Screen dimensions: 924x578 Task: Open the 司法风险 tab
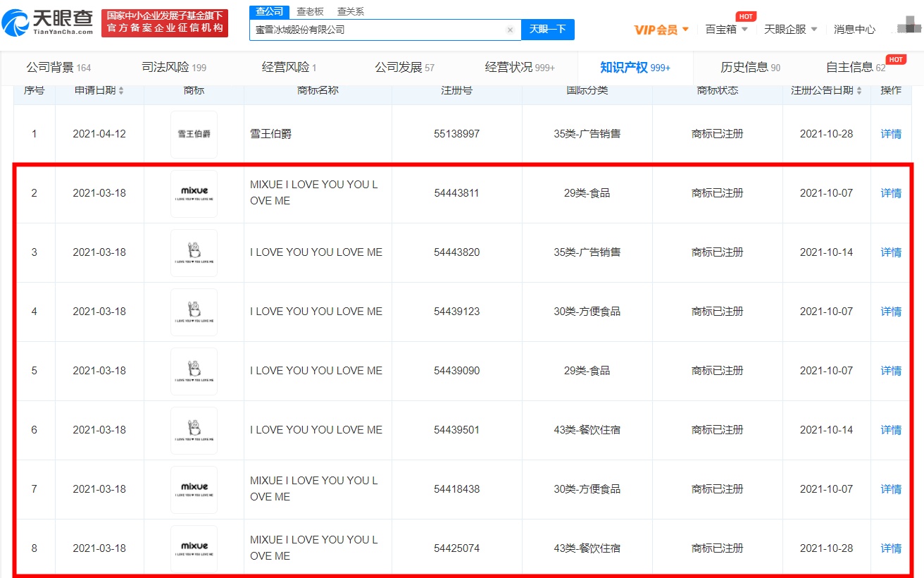[174, 68]
